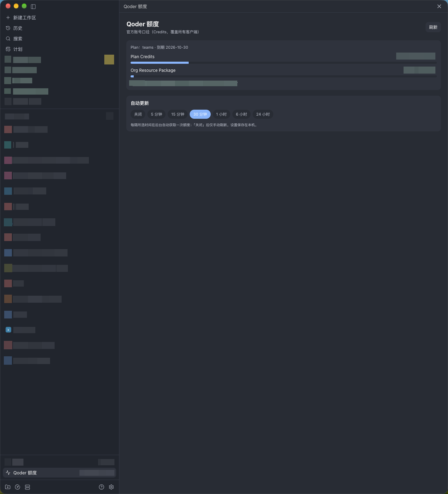Viewport: 448px width, 494px height.
Task: Open the settings gear icon
Action: 111,487
